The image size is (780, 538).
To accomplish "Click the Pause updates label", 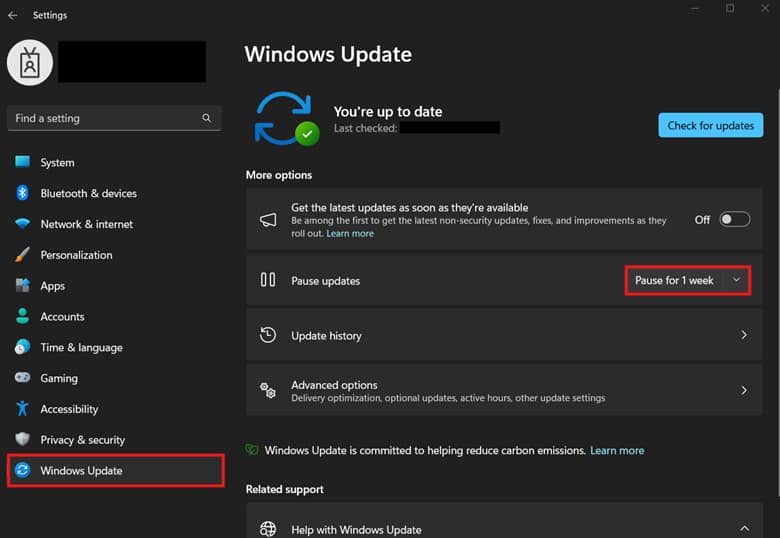I will [x=325, y=281].
